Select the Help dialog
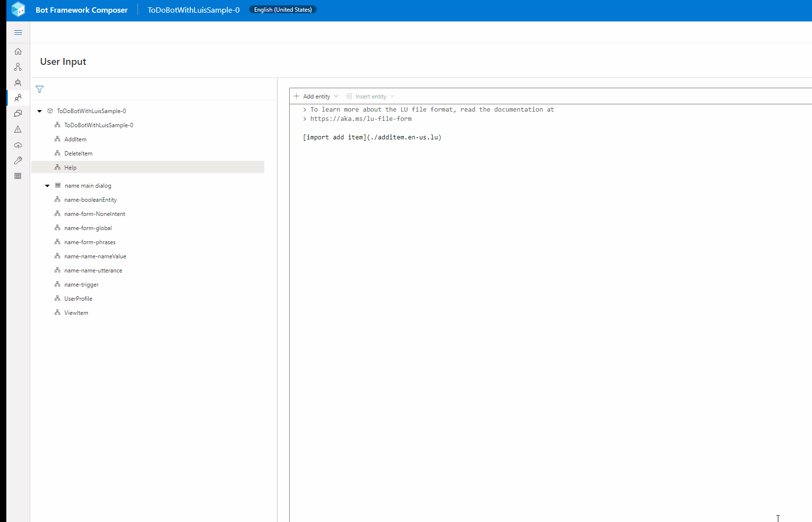The width and height of the screenshot is (812, 522). 148,167
